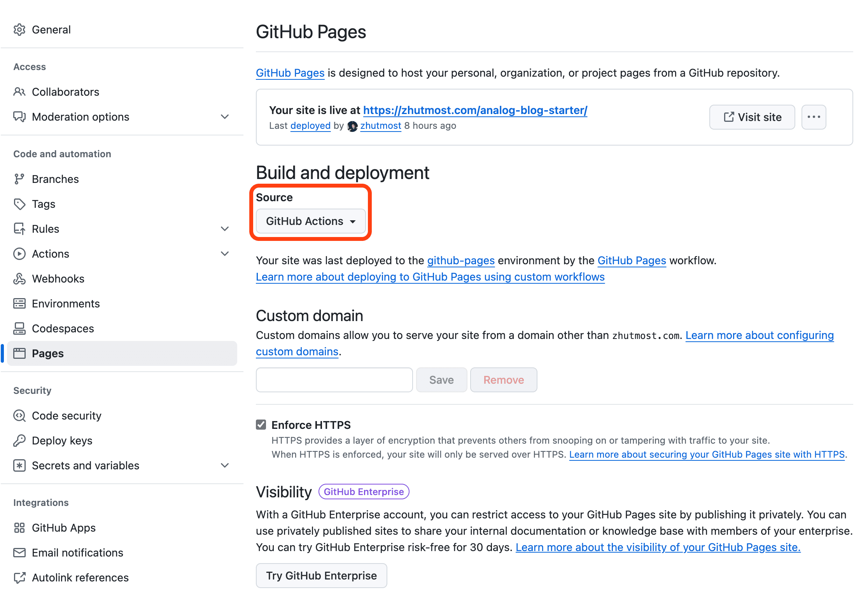Collapse the Rules section chevron
Image resolution: width=868 pixels, height=604 pixels.
coord(225,229)
